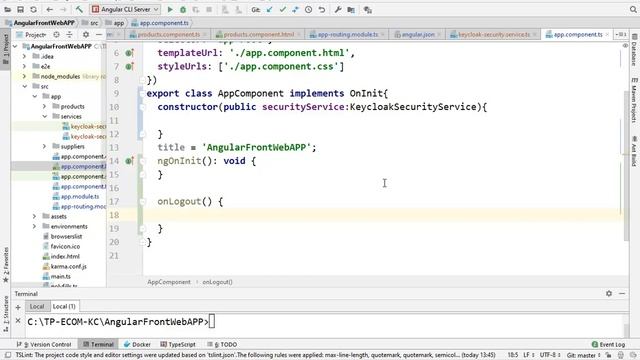Build project with the hammer icon
The image size is (640, 360).
[79, 9]
